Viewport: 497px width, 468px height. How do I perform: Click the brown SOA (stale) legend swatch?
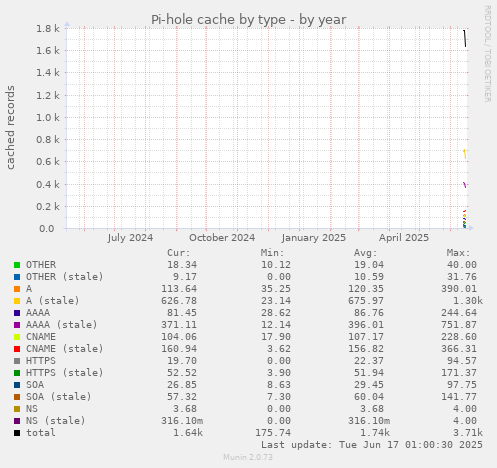[17, 397]
